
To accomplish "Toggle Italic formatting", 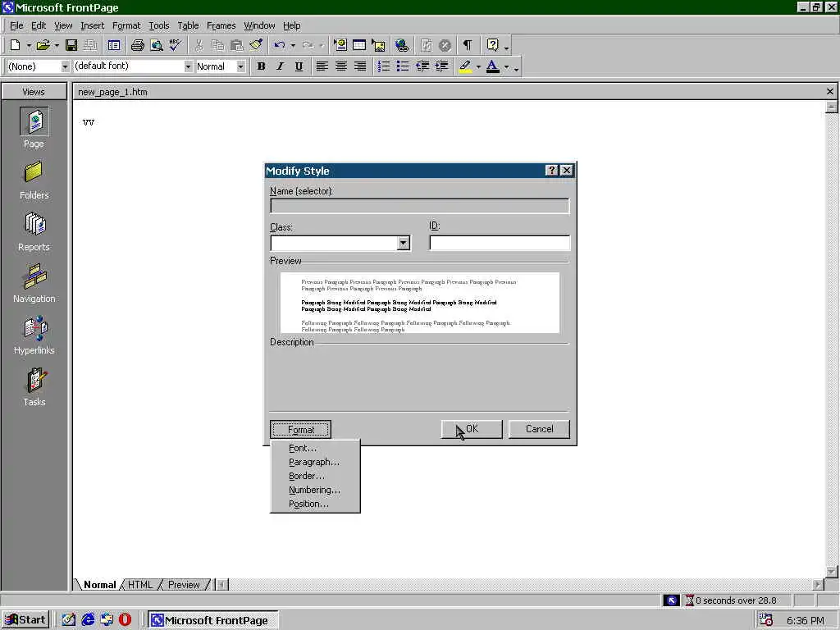I will point(280,66).
